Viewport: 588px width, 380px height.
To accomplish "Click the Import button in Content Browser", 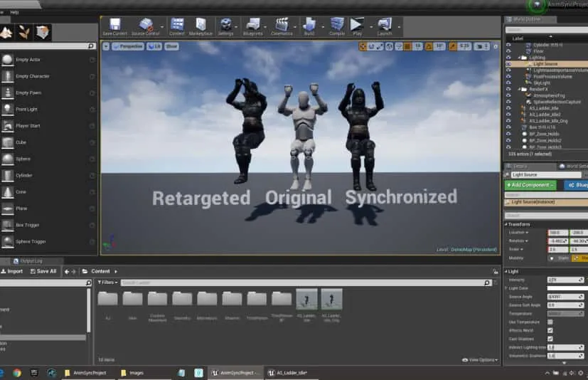I will coord(12,271).
